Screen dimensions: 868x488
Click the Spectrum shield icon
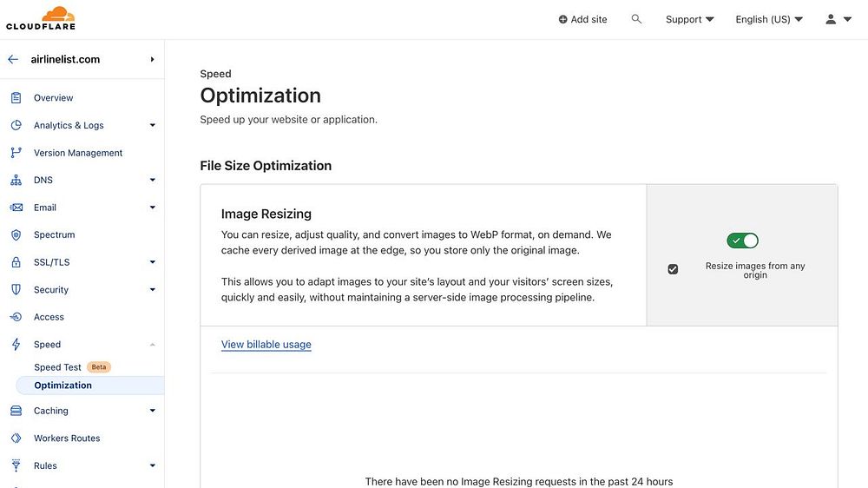tap(16, 234)
